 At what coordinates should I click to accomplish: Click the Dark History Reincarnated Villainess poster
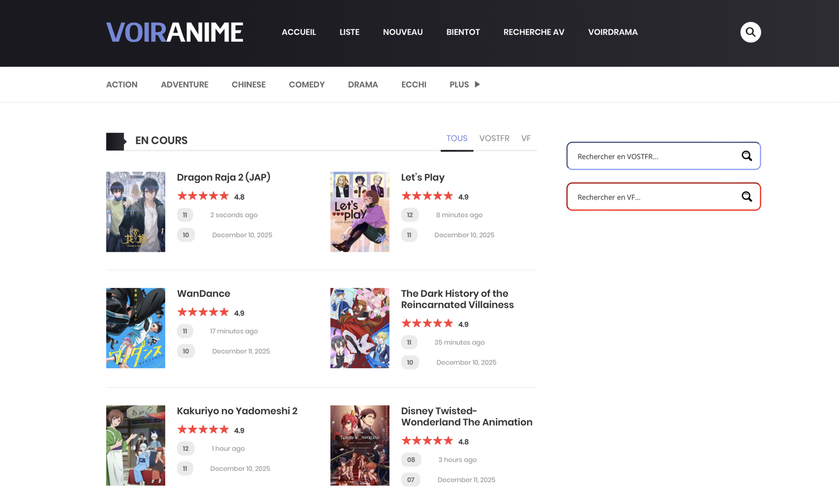coord(360,328)
